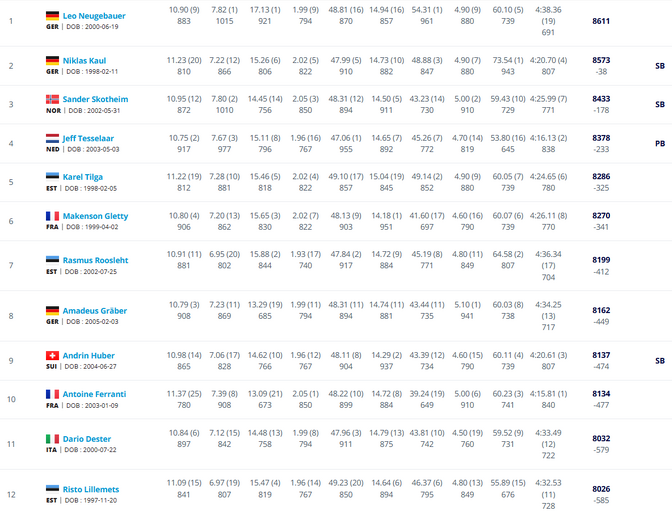
Task: Select Andrin Huber's name link
Action: tap(89, 355)
